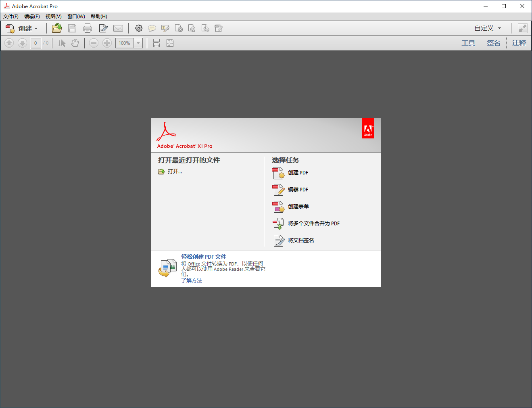This screenshot has height=408, width=532.
Task: Click the Edit text and images icon
Action: 103,28
